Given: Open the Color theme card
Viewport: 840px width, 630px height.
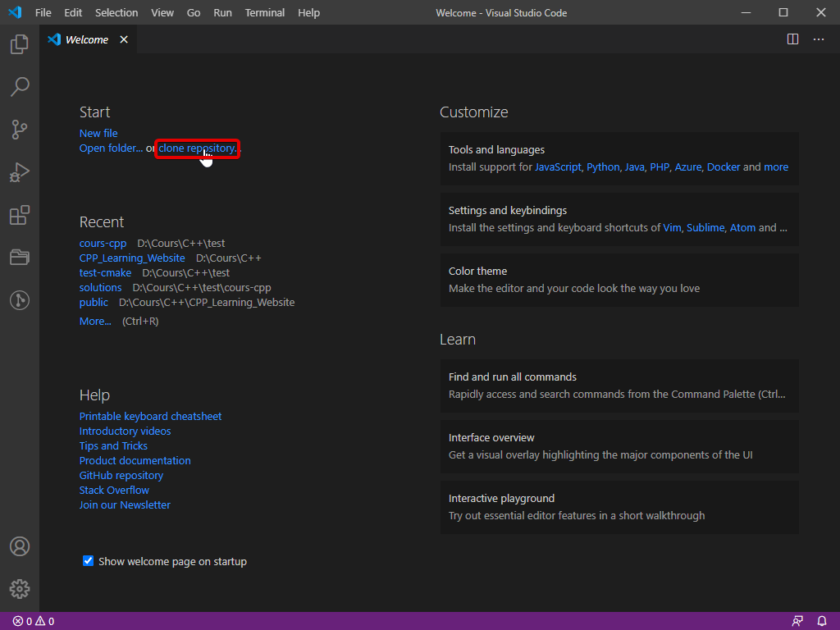Looking at the screenshot, I should click(619, 281).
